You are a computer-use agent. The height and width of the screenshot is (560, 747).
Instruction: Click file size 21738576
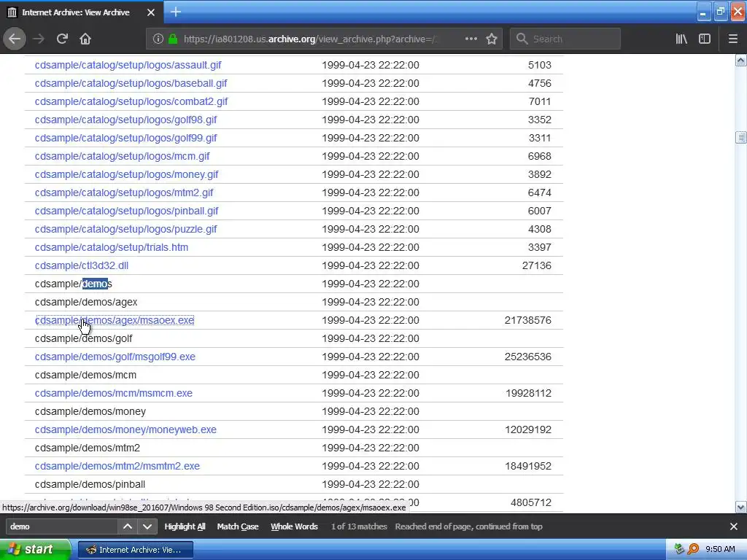528,320
